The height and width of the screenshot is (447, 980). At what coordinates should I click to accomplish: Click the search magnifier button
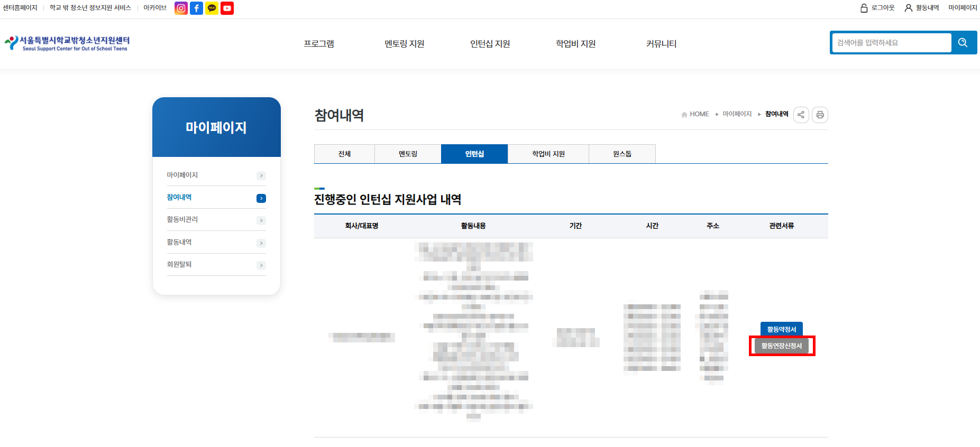pos(963,43)
